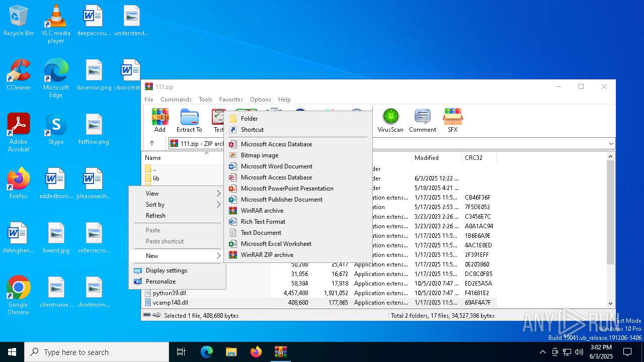The height and width of the screenshot is (362, 644).
Task: Go up one folder with the arrow button
Action: coord(152,143)
